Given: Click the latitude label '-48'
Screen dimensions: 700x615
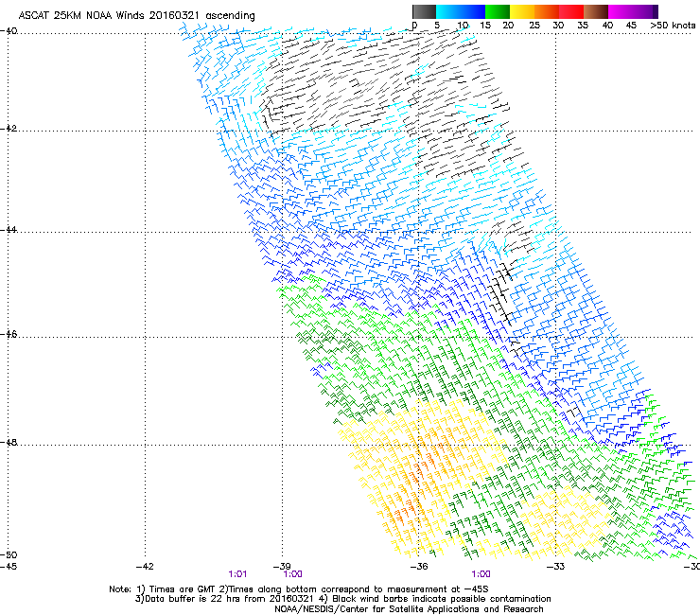Looking at the screenshot, I should pos(9,442).
